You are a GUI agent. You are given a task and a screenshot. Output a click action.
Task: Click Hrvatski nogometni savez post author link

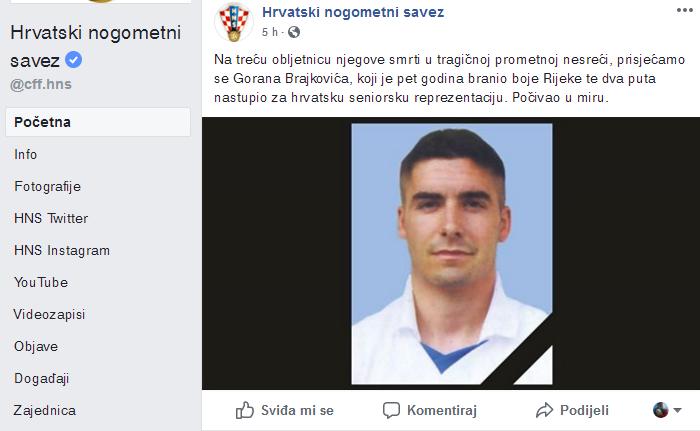(x=353, y=12)
